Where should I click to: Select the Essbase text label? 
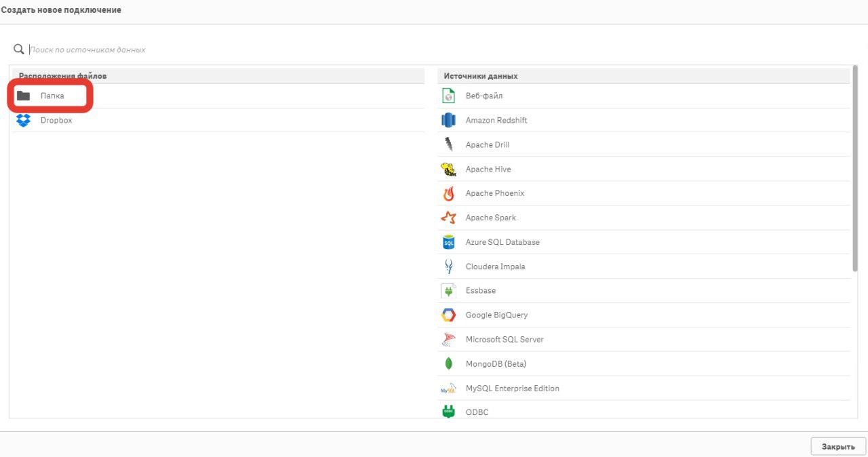[481, 291]
